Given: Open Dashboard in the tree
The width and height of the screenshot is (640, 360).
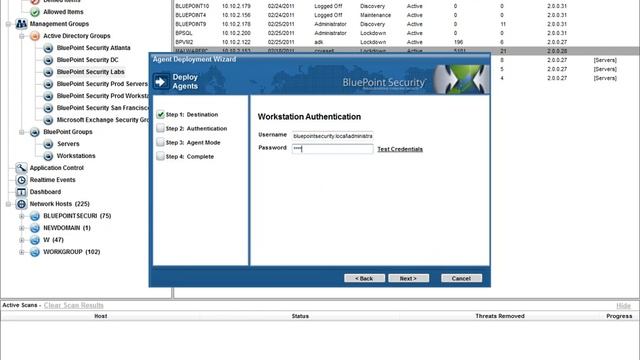Looking at the screenshot, I should (45, 192).
